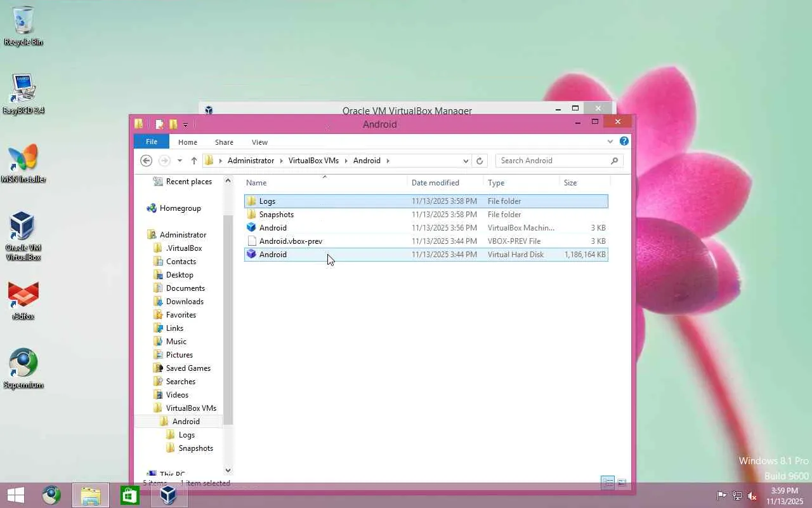Viewport: 812px width, 508px height.
Task: Click the magnifier icon in the search box
Action: click(x=614, y=161)
